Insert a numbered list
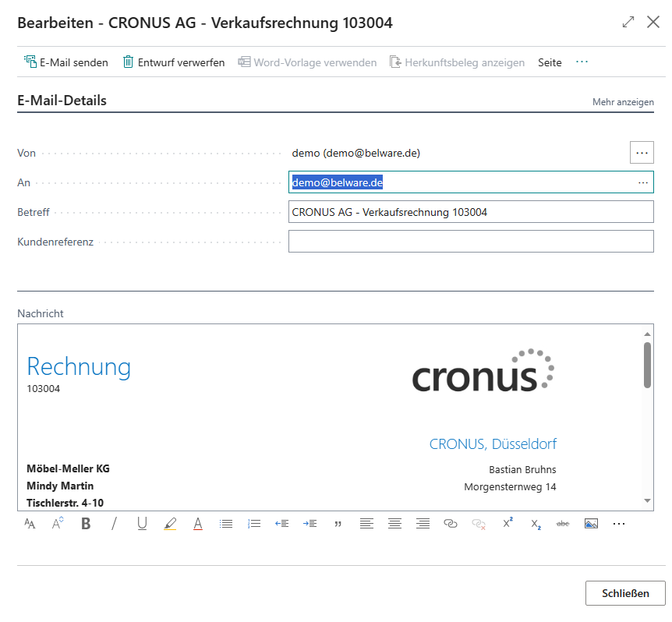 [x=254, y=524]
